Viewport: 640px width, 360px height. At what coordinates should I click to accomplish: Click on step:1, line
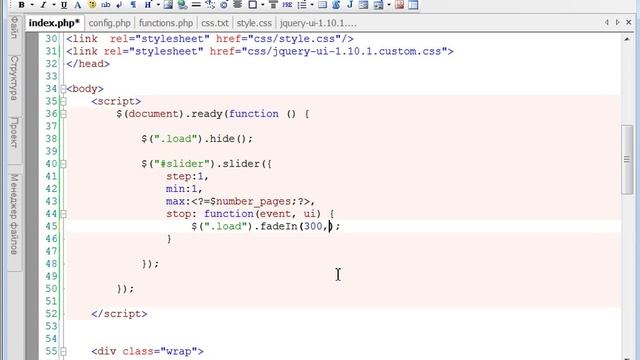187,176
